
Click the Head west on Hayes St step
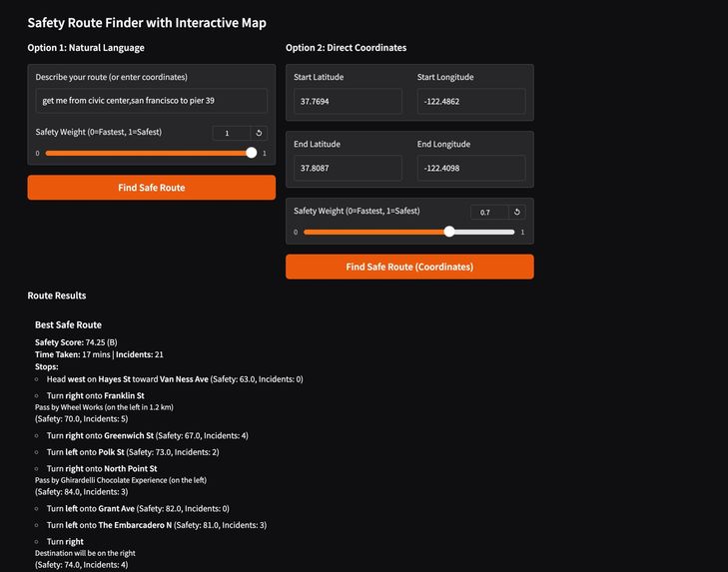click(x=175, y=379)
